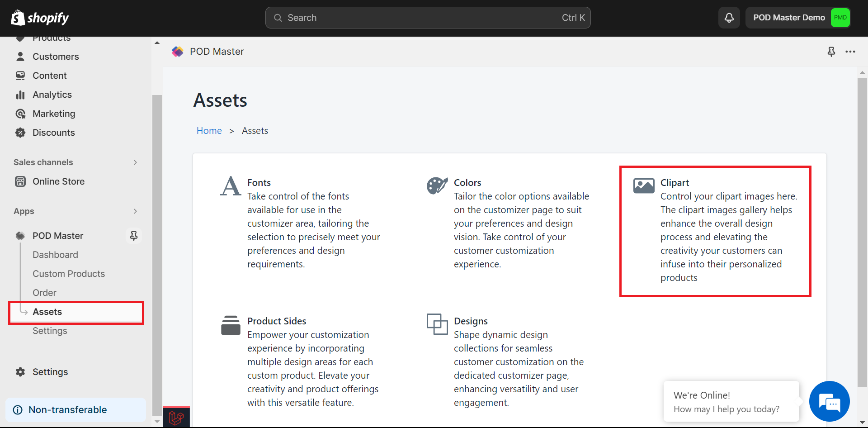Screen dimensions: 868x428
Task: Open the Designs asset heading
Action: tap(471, 321)
